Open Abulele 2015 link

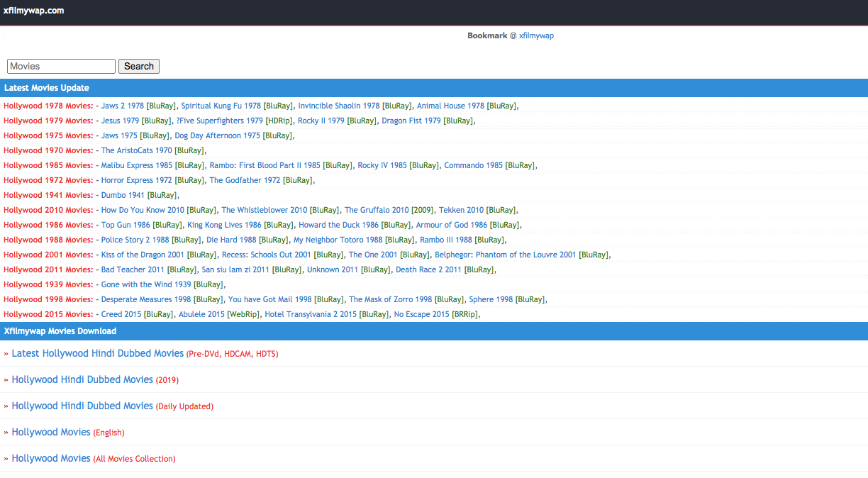[201, 314]
